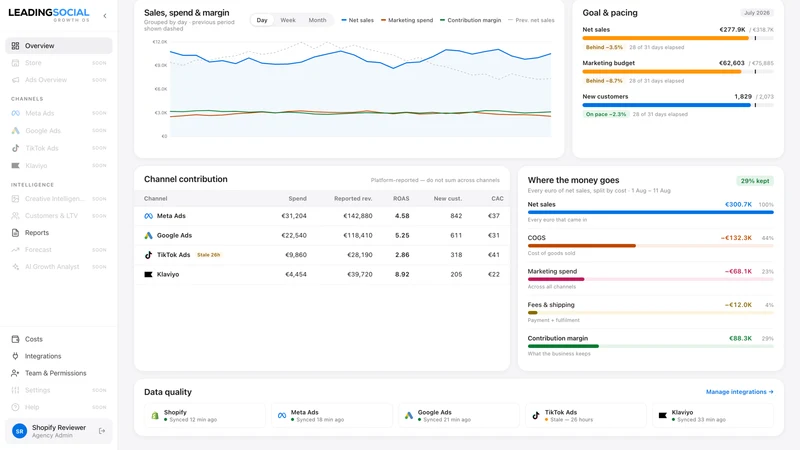Click Meta Ads reported revenue €142,880
800x450 pixels.
[358, 216]
